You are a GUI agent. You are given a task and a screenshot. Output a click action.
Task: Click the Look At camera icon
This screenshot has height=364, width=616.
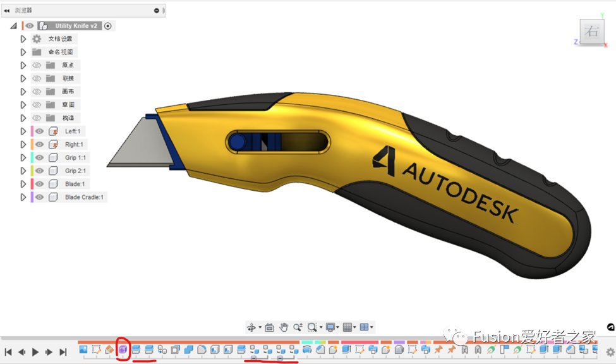[269, 327]
